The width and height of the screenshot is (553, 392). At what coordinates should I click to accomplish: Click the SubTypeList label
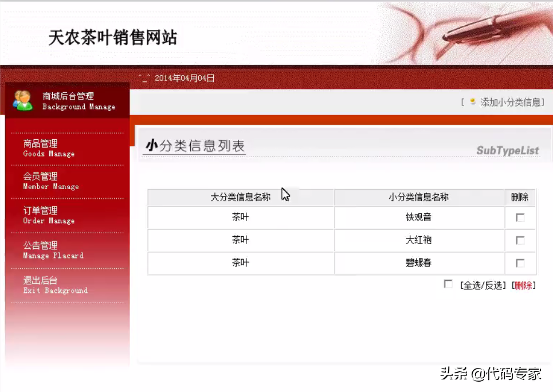pos(508,151)
